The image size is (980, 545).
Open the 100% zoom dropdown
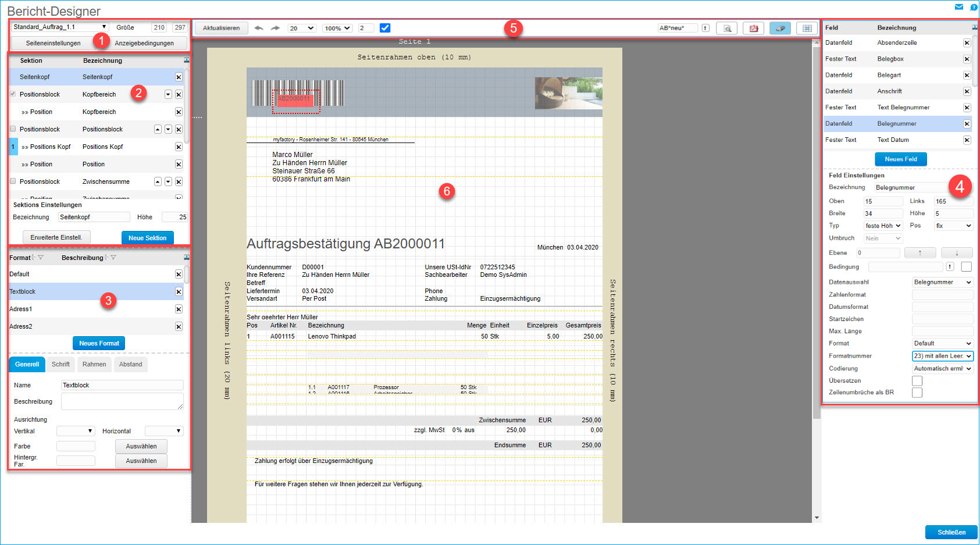pyautogui.click(x=337, y=28)
